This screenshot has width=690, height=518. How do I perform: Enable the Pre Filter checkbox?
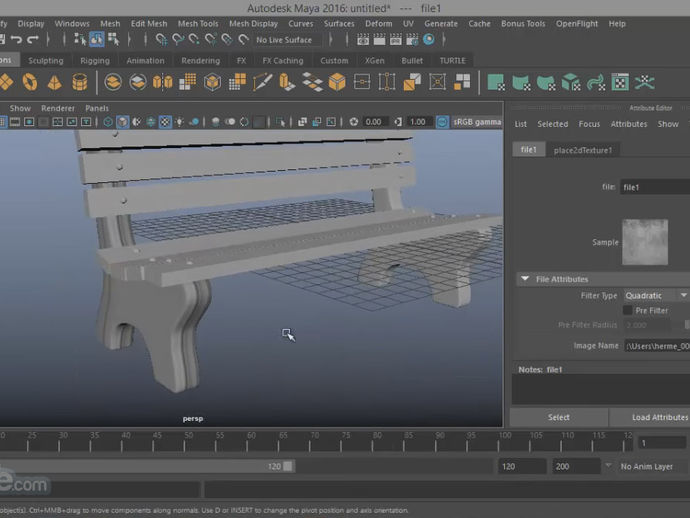coord(628,310)
